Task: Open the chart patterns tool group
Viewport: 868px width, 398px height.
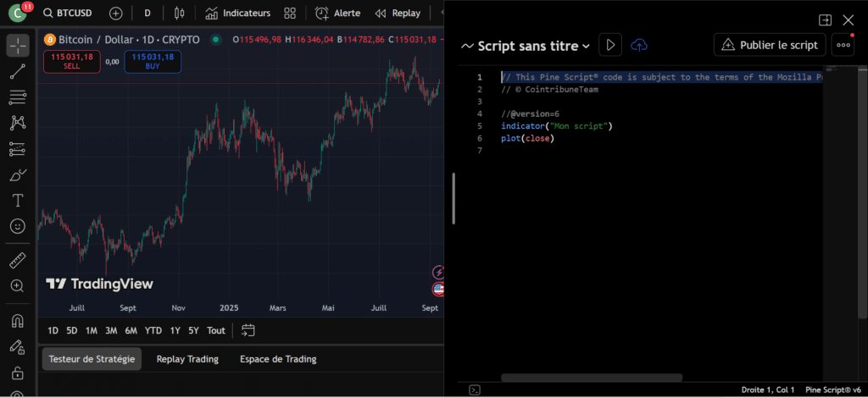Action: tap(18, 123)
